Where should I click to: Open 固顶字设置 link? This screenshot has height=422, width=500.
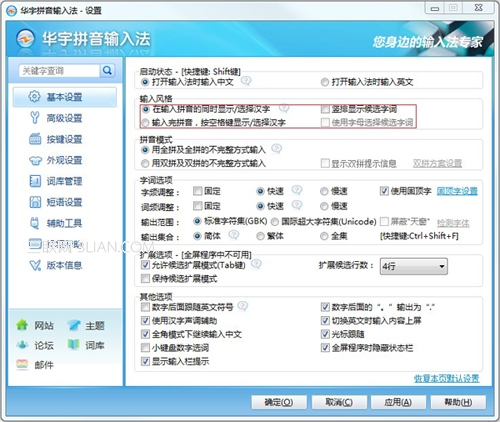pyautogui.click(x=457, y=191)
